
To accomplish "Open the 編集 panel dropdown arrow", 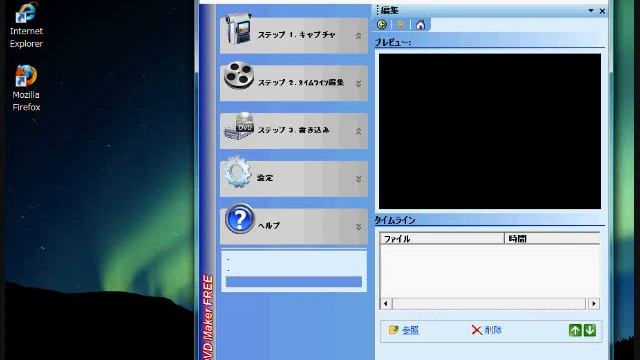I will (591, 11).
